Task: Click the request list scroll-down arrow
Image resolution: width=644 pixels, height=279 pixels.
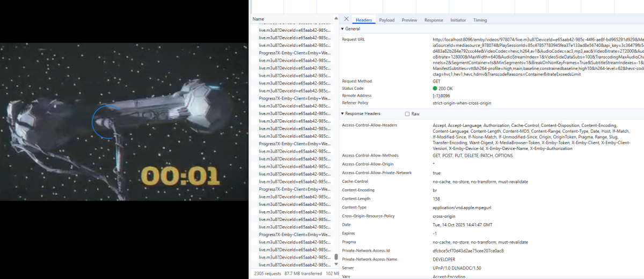Action: pyautogui.click(x=336, y=265)
